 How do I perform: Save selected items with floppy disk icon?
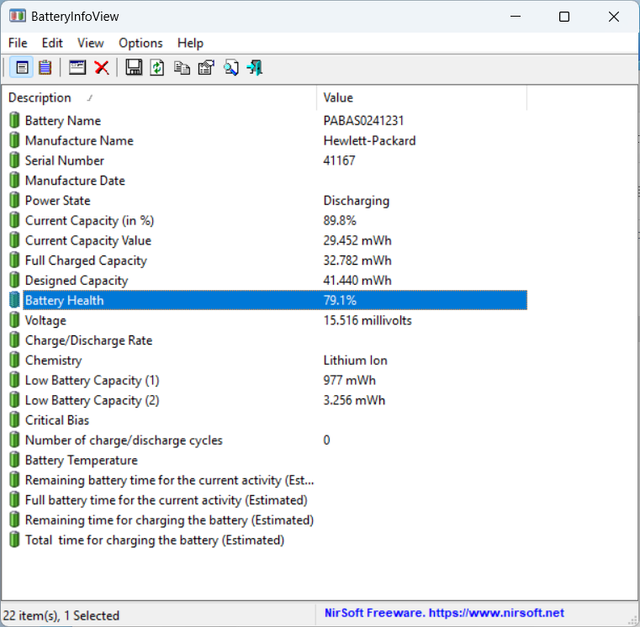[133, 67]
